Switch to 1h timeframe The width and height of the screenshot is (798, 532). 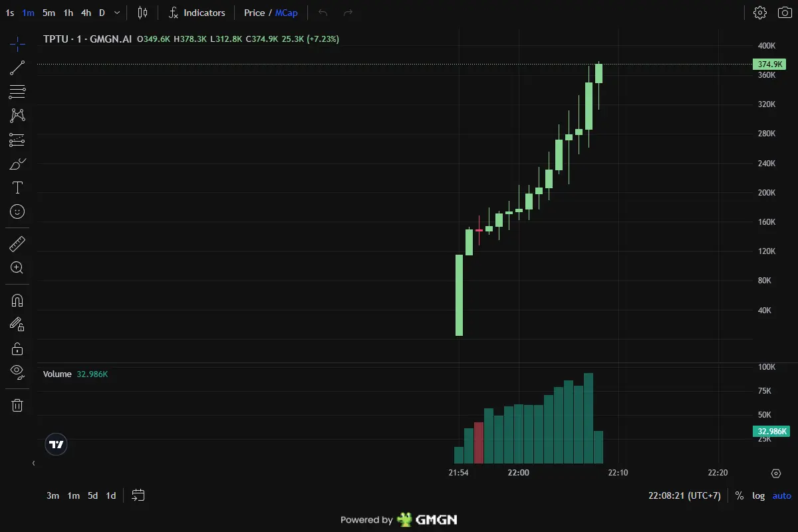pyautogui.click(x=68, y=13)
